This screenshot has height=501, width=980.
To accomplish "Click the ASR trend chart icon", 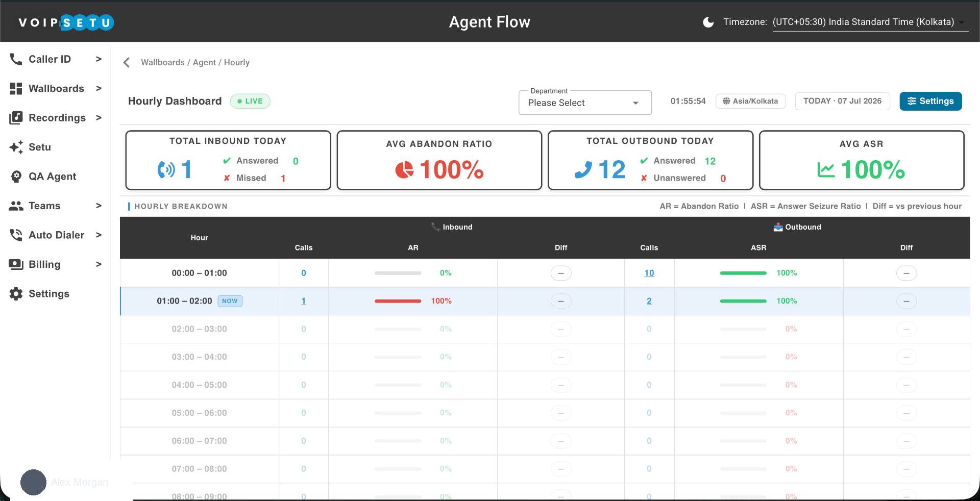I will point(826,170).
